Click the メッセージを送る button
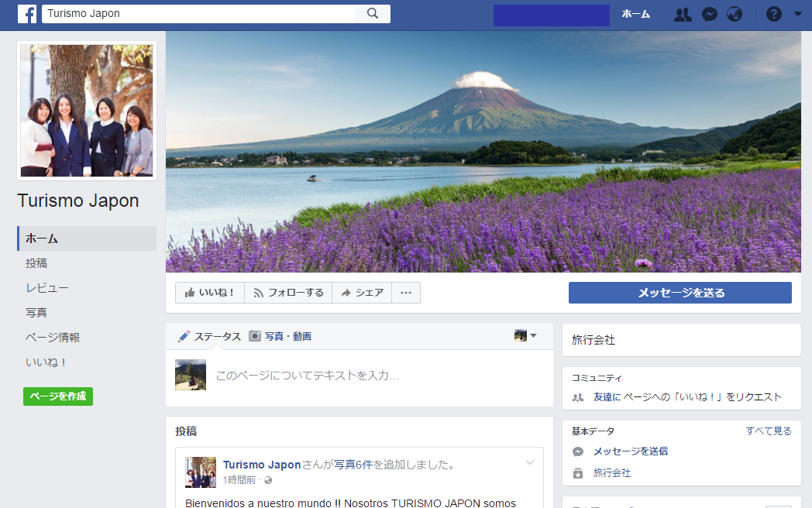The width and height of the screenshot is (812, 508). click(680, 293)
